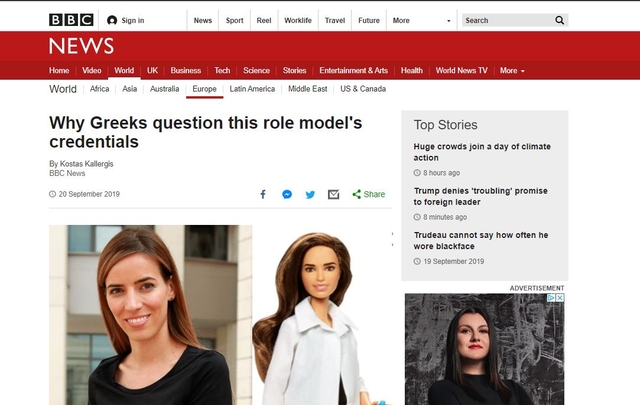
Task: Click inside the Search input field
Action: pyautogui.click(x=505, y=20)
